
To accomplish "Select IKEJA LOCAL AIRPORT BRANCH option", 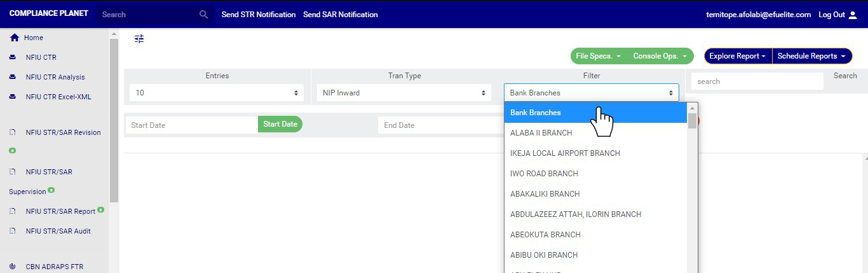I will pos(565,153).
